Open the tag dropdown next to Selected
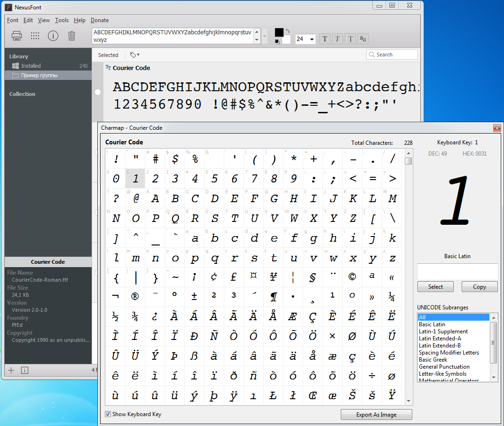The width and height of the screenshot is (504, 426). [134, 55]
